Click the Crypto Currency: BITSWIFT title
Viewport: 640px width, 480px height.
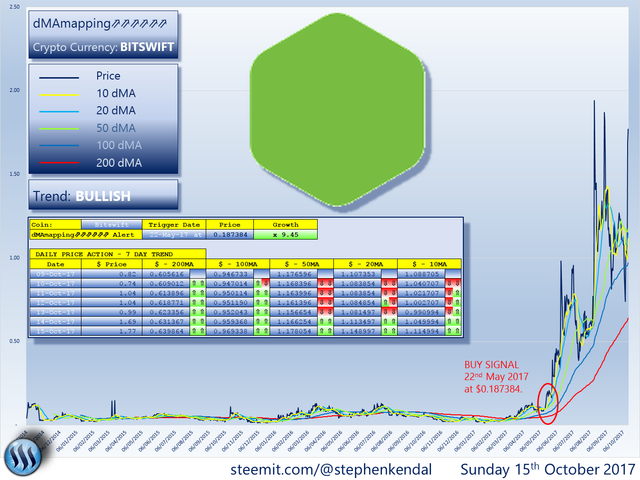[103, 47]
